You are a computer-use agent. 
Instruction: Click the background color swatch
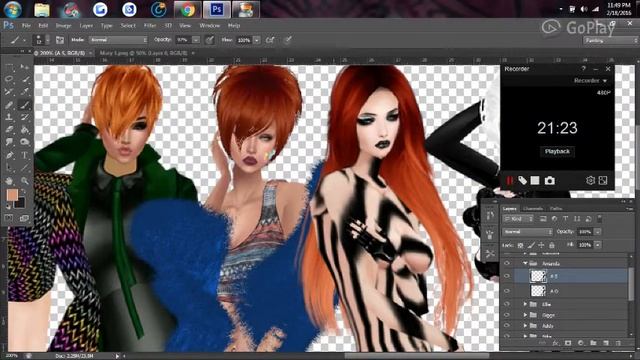pyautogui.click(x=21, y=203)
